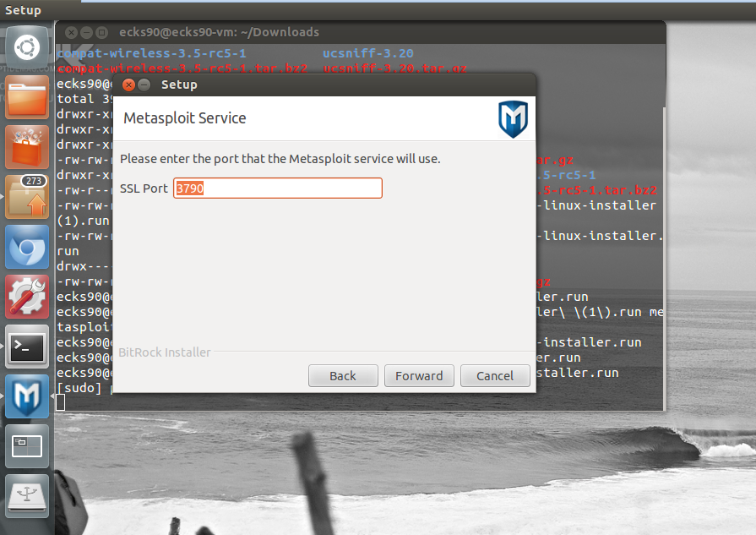Click the port instruction text in Setup
Viewport: 756px width, 535px height.
click(280, 159)
